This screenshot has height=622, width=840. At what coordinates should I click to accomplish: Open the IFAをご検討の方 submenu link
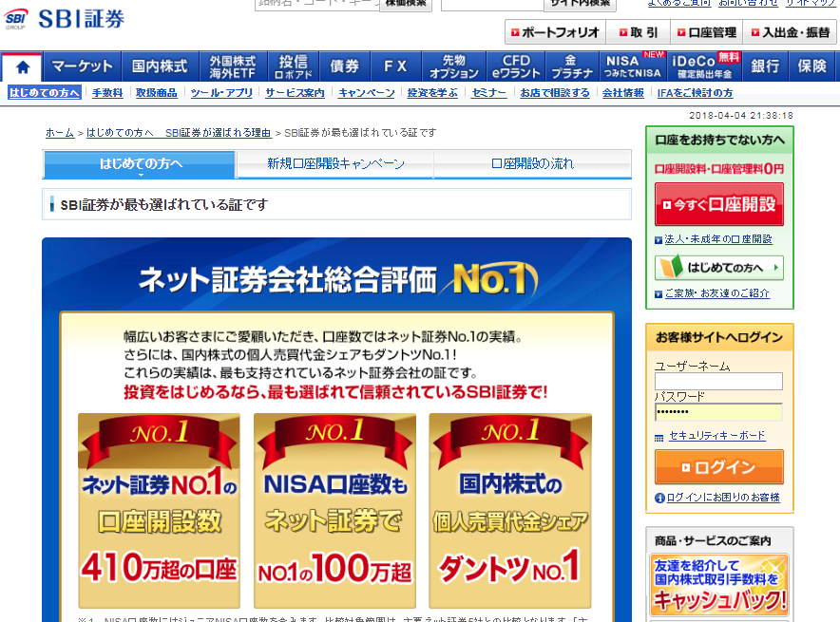[695, 93]
